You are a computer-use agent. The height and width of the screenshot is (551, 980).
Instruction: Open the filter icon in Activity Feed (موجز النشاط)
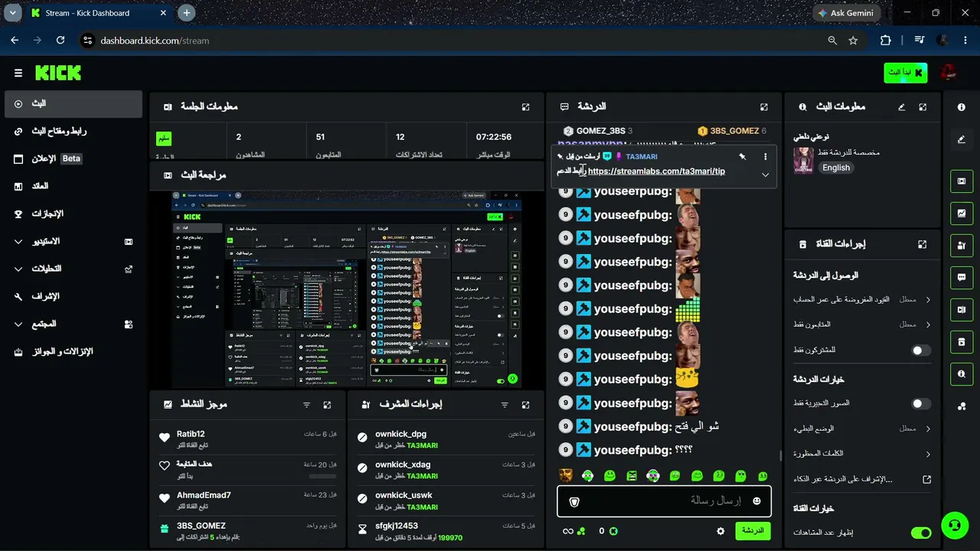(307, 405)
